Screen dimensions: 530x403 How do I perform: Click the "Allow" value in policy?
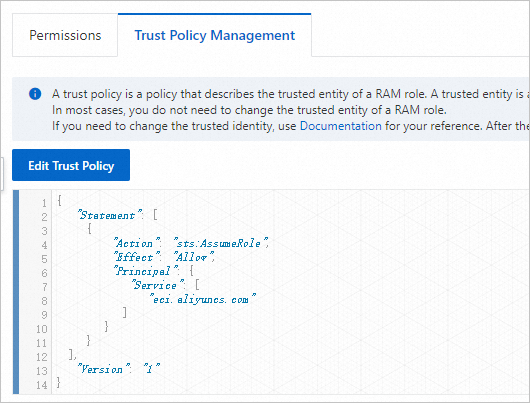(194, 258)
